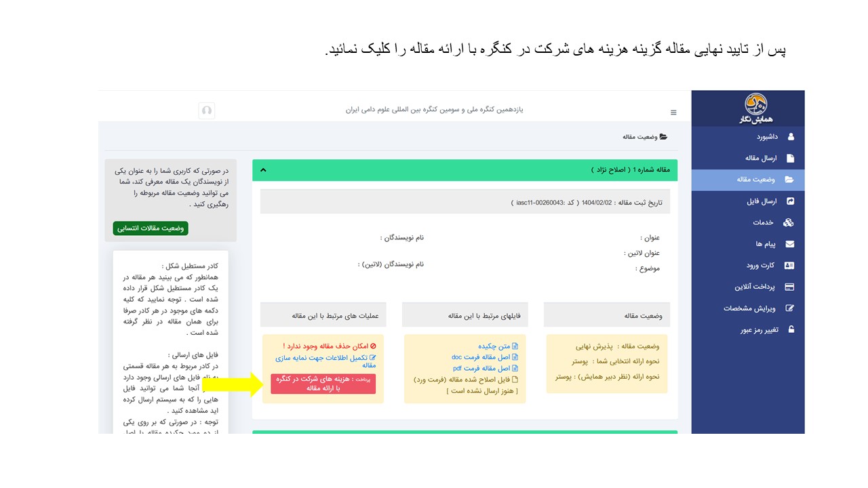Image resolution: width=868 pixels, height=488 pixels.
Task: Collapse the مقاله شماره 1 panel chevron
Action: pos(263,170)
